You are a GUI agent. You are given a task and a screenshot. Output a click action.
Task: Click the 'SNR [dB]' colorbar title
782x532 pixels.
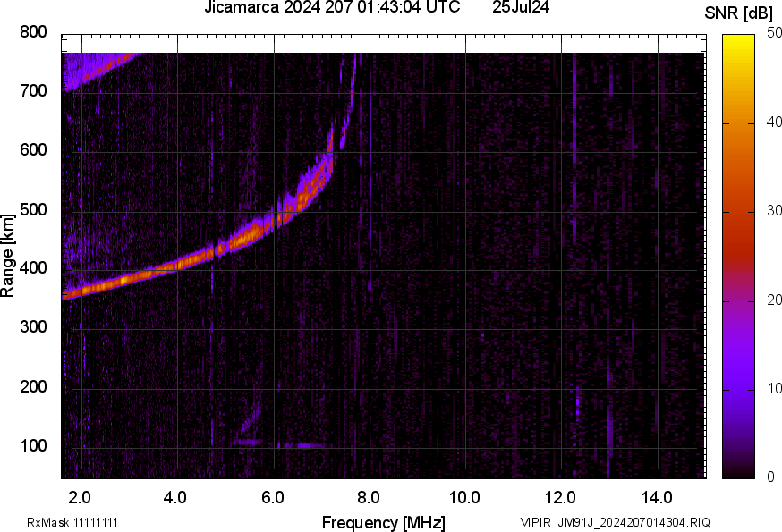pos(739,13)
